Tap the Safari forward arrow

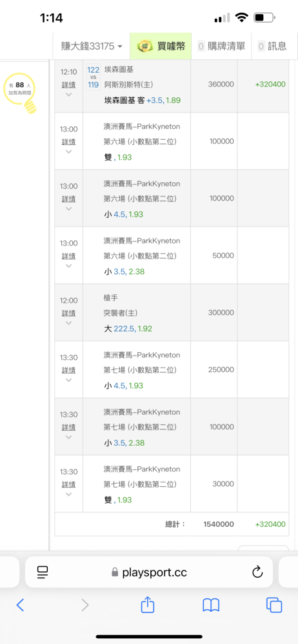[84, 605]
